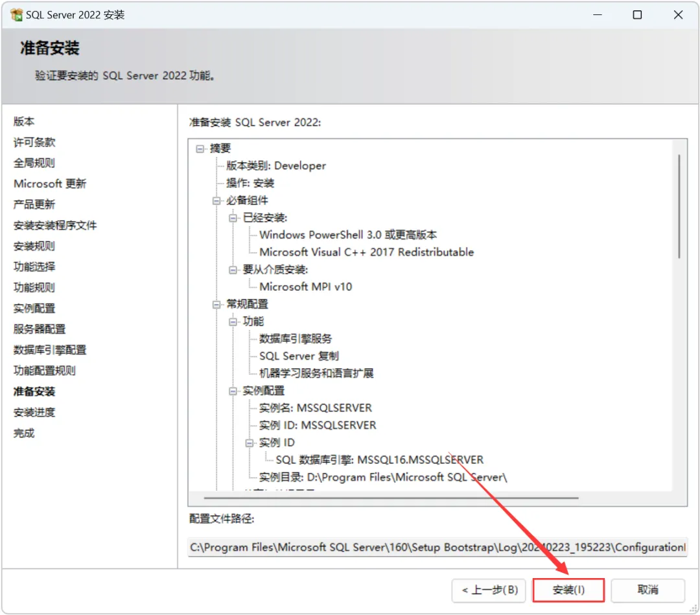
Task: Close the SQL Server 2022 安装 window
Action: coord(678,15)
